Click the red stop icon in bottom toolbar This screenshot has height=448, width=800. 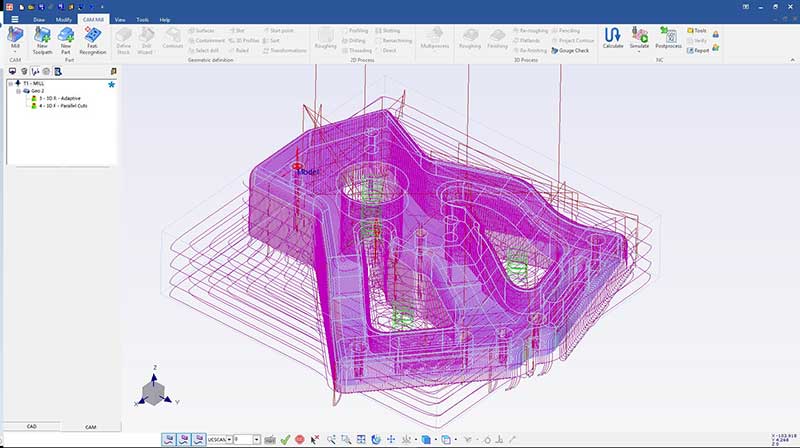[x=299, y=439]
